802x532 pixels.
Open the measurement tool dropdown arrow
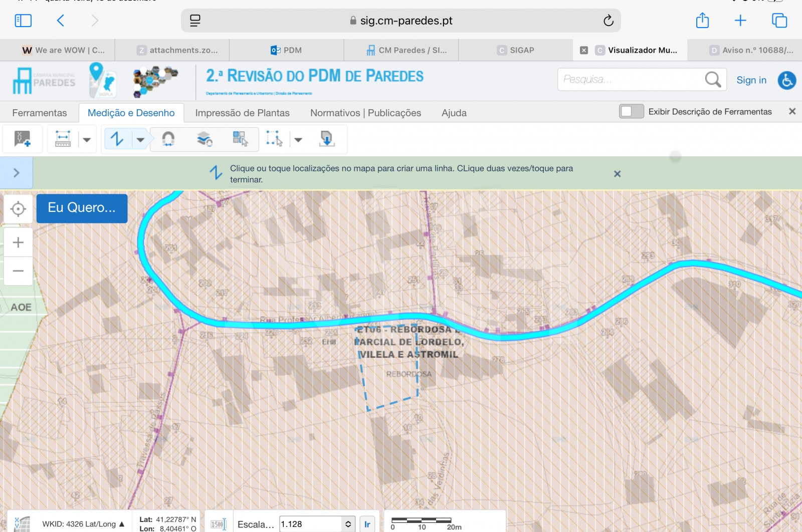[86, 139]
